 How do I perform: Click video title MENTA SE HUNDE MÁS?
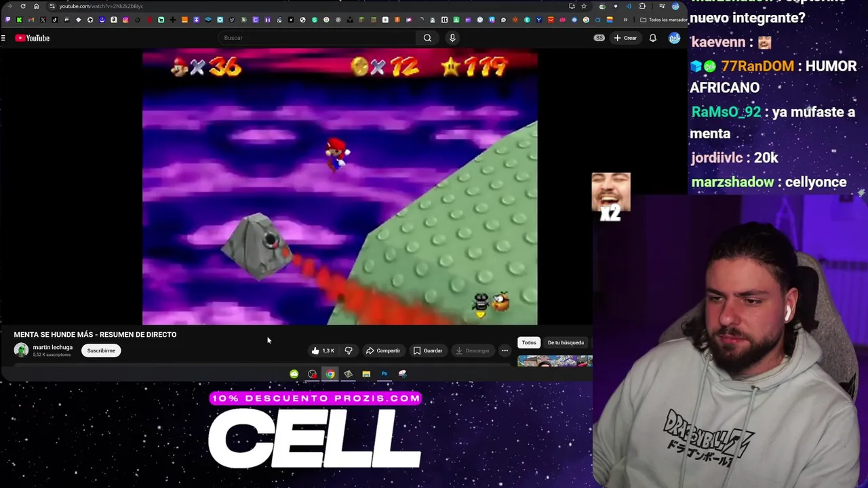[95, 334]
